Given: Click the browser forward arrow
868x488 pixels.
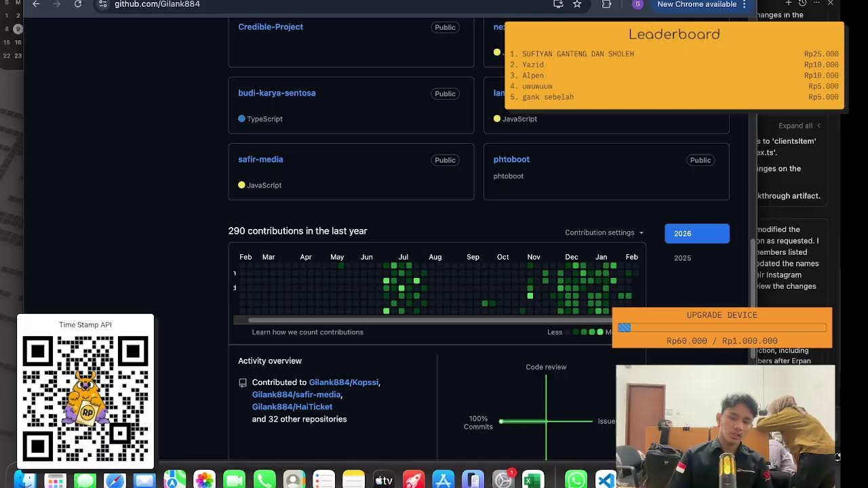Looking at the screenshot, I should coord(57,4).
